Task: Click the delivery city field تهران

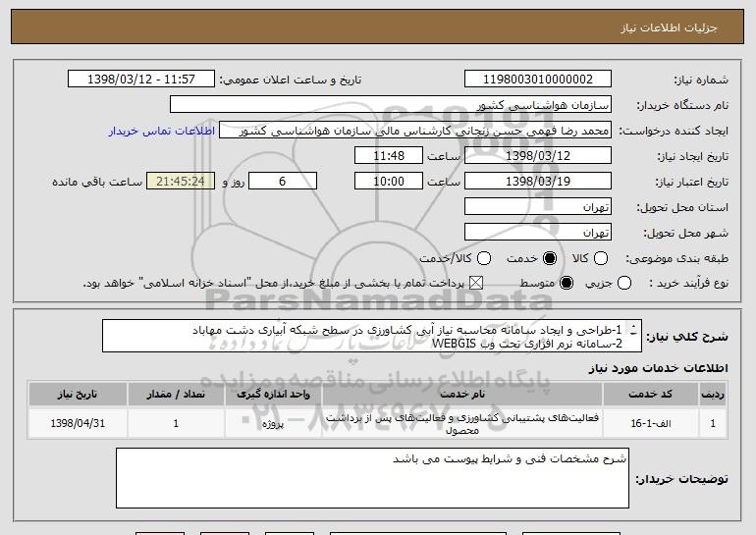Action: coord(538,233)
